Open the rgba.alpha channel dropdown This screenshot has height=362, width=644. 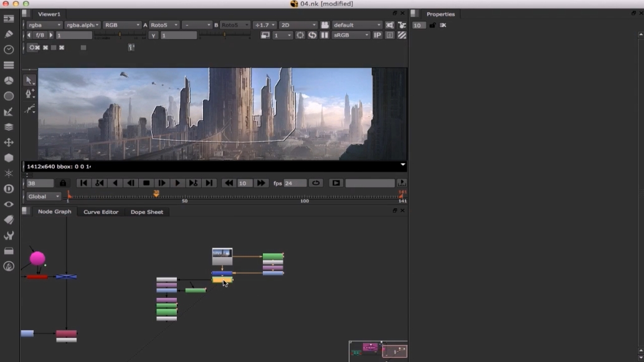pos(82,25)
